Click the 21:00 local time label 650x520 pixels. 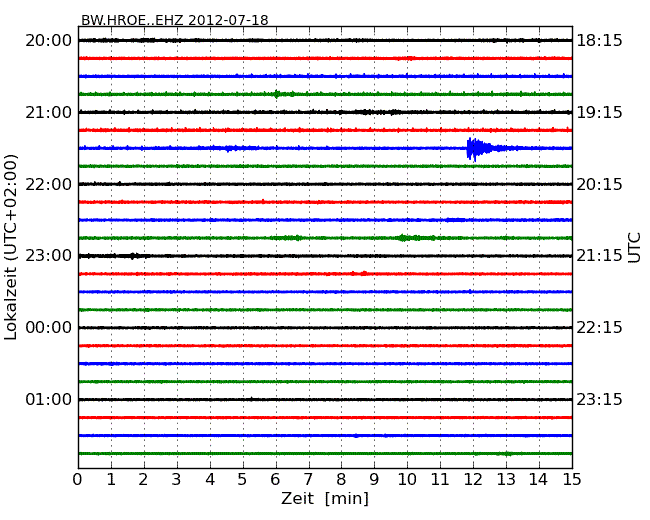[49, 112]
